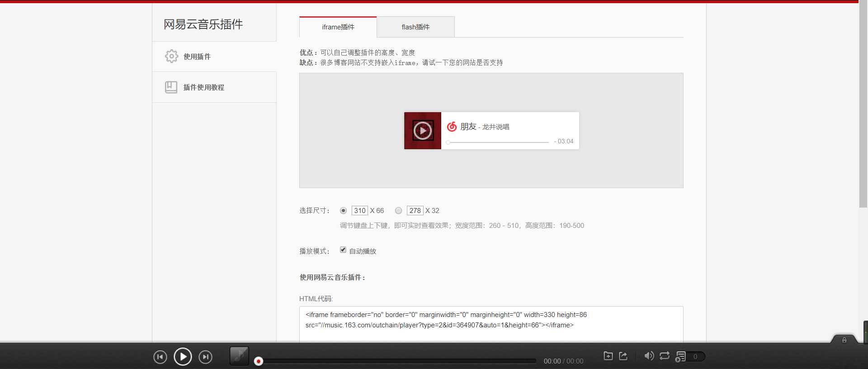The height and width of the screenshot is (369, 868).
Task: Open the playlist queue icon
Action: coord(680,356)
